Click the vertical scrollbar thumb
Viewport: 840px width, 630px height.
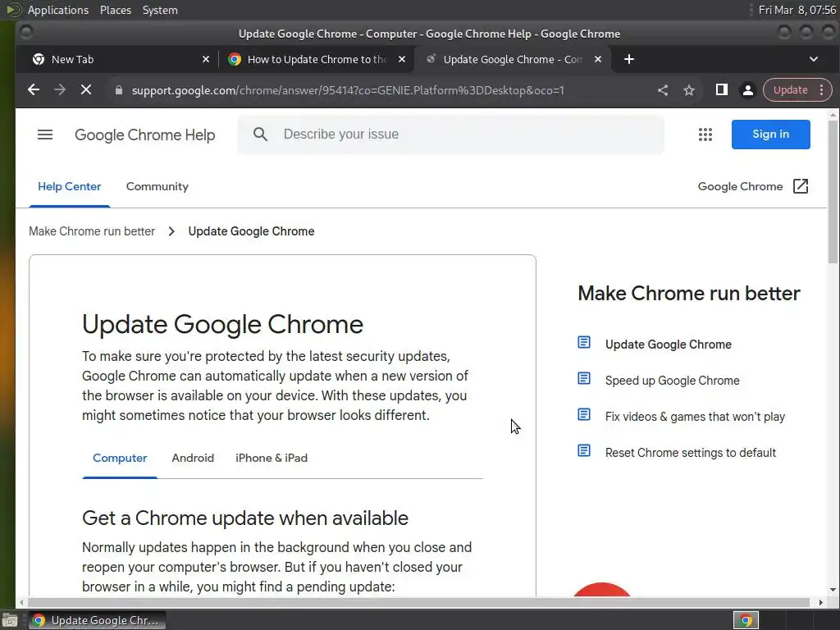[833, 191]
